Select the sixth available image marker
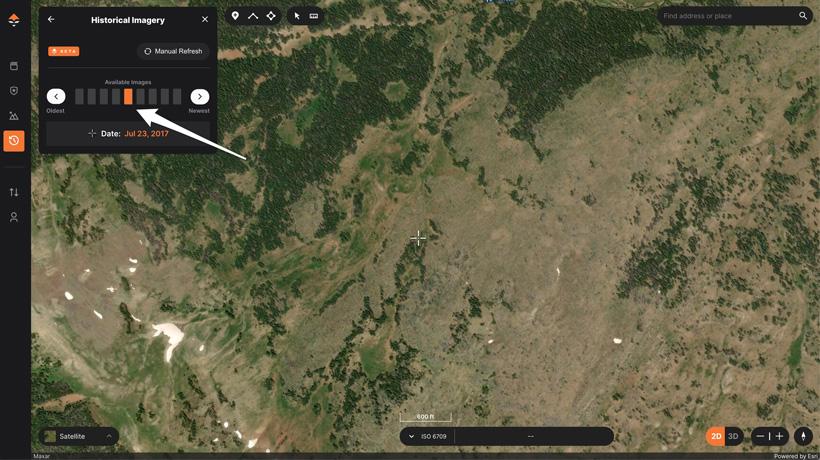 (141, 96)
